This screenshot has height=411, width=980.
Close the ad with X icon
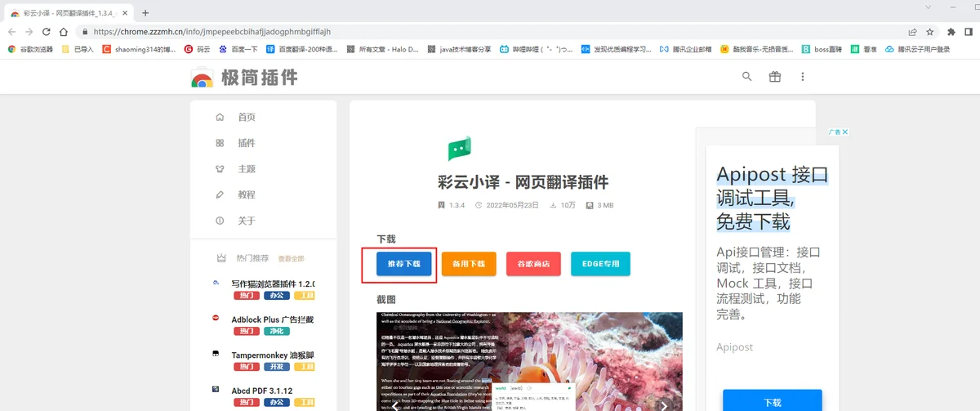[845, 132]
